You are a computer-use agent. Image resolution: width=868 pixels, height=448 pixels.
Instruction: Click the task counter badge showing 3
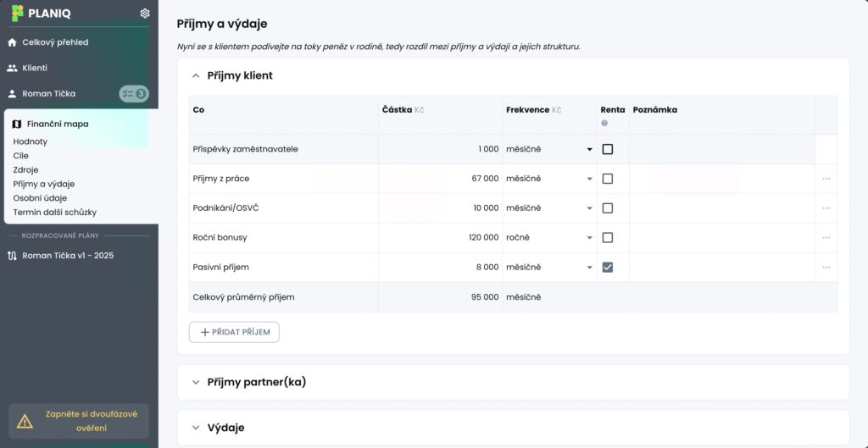134,94
